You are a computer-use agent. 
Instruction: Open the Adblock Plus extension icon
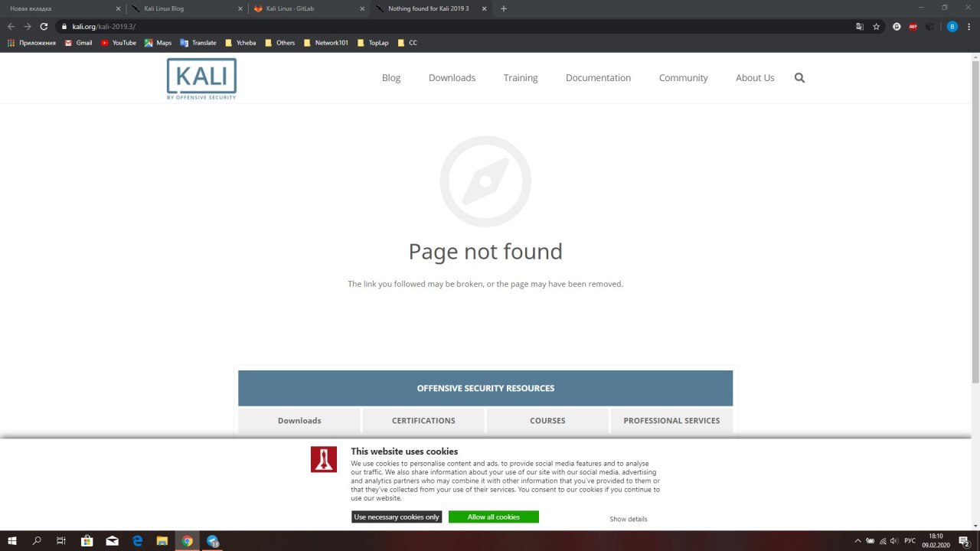click(913, 26)
